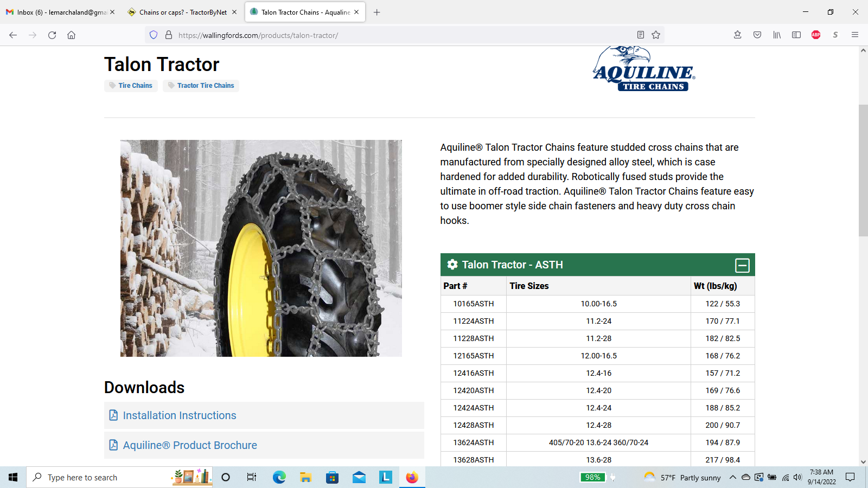868x488 pixels.
Task: Collapse the Talon Tractor - ASTH table
Action: tap(742, 265)
